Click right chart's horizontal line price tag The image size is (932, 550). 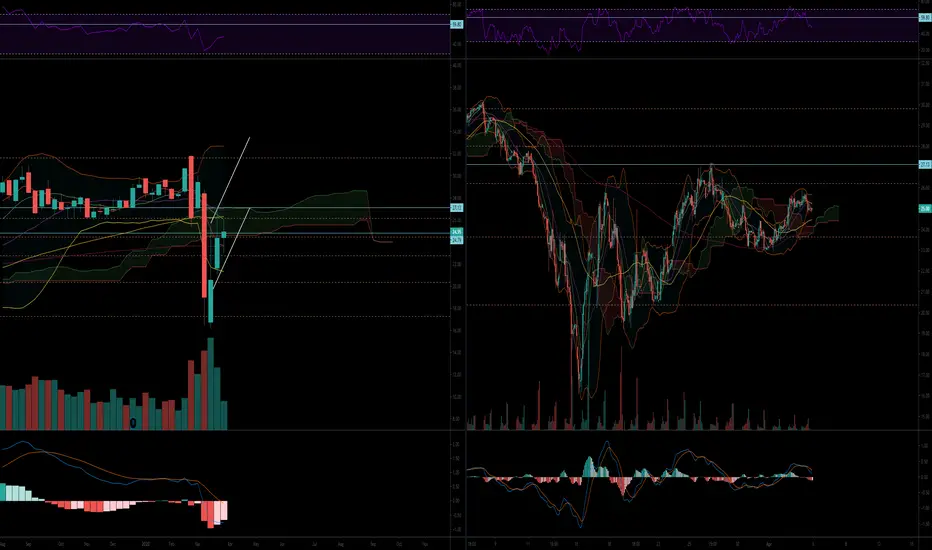pyautogui.click(x=925, y=164)
